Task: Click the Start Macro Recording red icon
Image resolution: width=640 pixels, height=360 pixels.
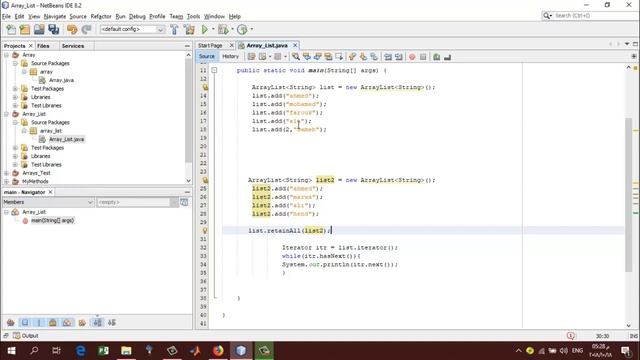Action: point(412,57)
